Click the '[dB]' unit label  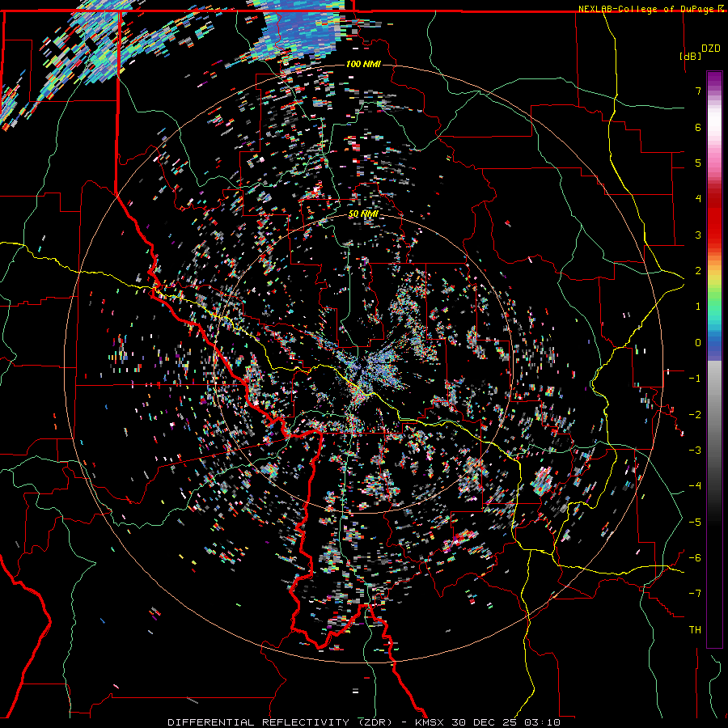click(x=691, y=56)
